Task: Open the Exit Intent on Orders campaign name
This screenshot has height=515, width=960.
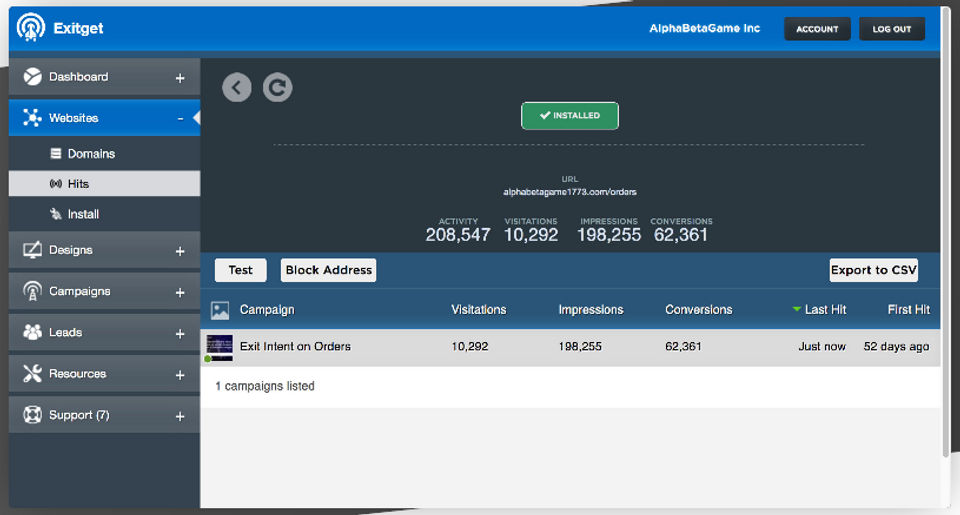Action: tap(295, 347)
